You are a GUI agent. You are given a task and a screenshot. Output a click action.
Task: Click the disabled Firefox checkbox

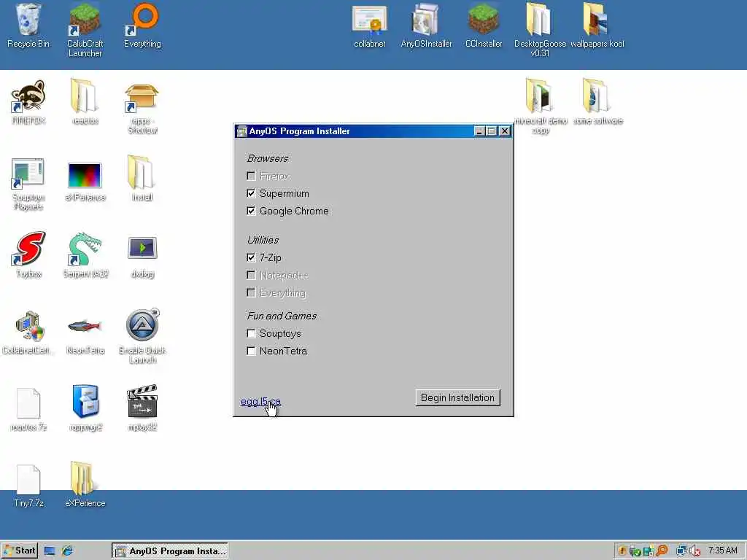click(x=251, y=176)
